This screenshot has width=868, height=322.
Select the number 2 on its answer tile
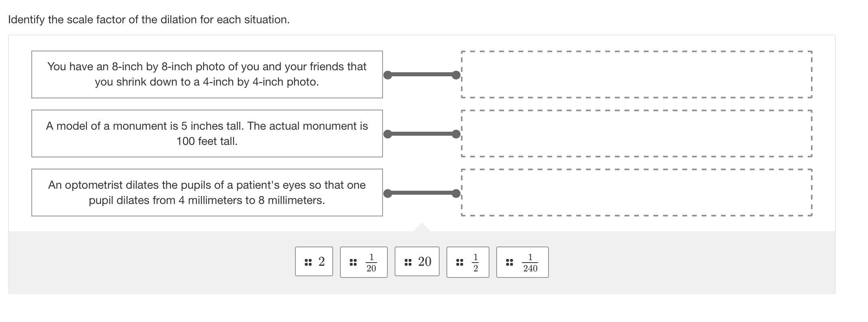[x=321, y=262]
